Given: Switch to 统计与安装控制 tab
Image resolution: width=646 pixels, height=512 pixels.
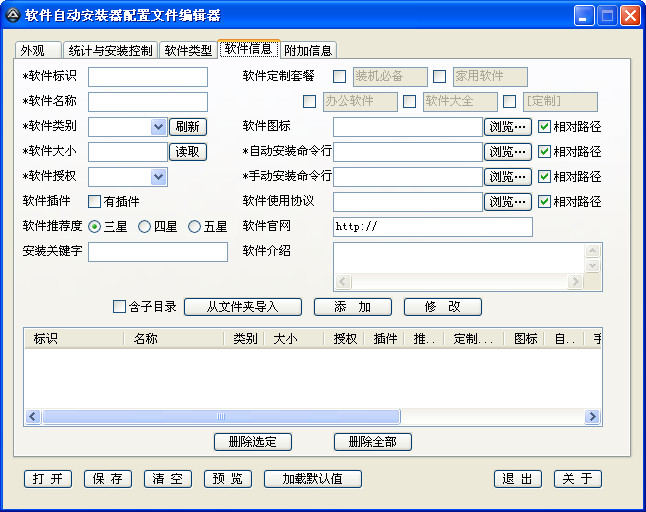Looking at the screenshot, I should tap(110, 51).
